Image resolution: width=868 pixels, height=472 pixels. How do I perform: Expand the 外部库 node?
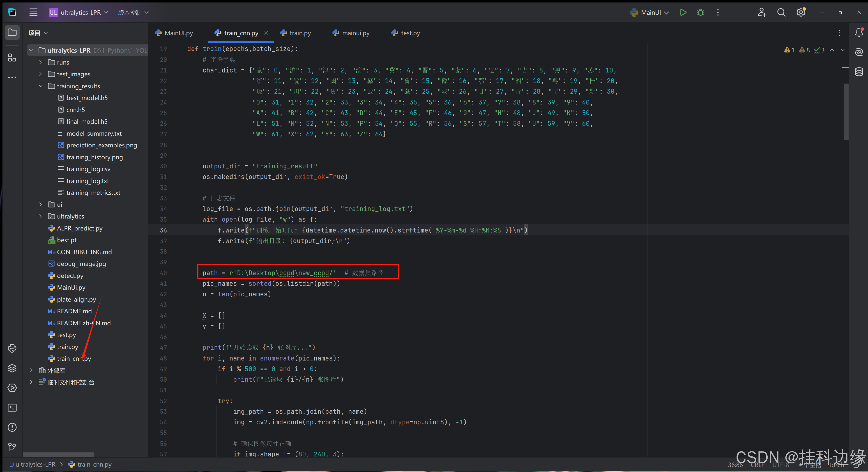(31, 370)
